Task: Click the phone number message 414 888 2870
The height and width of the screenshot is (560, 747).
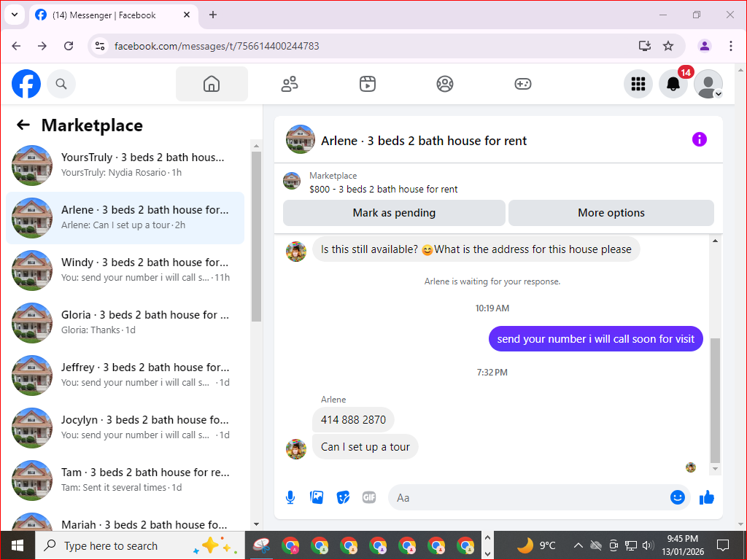Action: [354, 419]
